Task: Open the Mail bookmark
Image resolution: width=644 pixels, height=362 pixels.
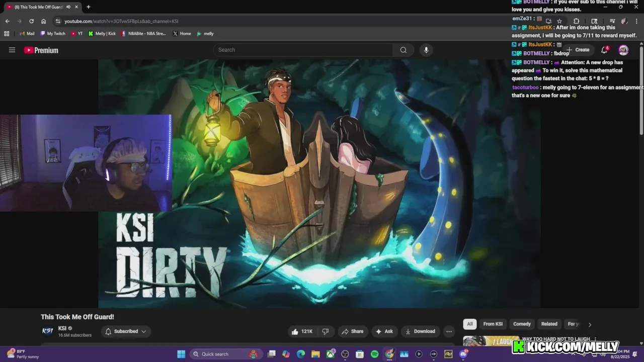Action: coord(27,34)
